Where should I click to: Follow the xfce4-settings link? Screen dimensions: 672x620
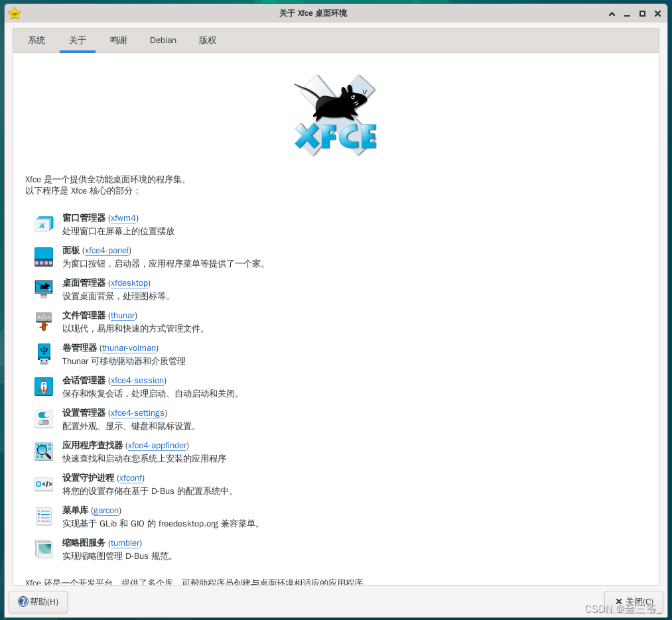click(x=137, y=413)
